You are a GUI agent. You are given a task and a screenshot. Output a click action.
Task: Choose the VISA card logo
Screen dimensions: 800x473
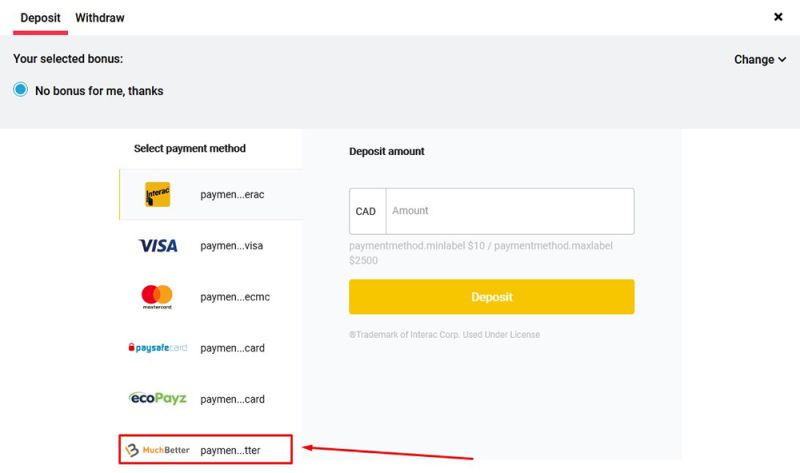pos(157,245)
